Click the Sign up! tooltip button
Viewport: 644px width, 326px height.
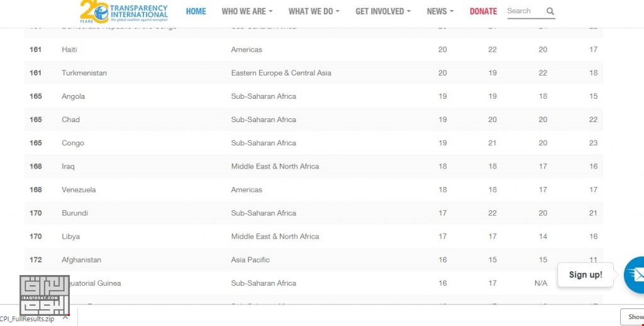pyautogui.click(x=586, y=274)
